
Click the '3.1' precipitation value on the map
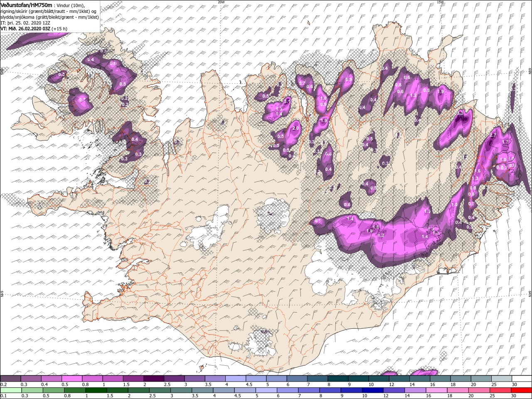(287, 101)
